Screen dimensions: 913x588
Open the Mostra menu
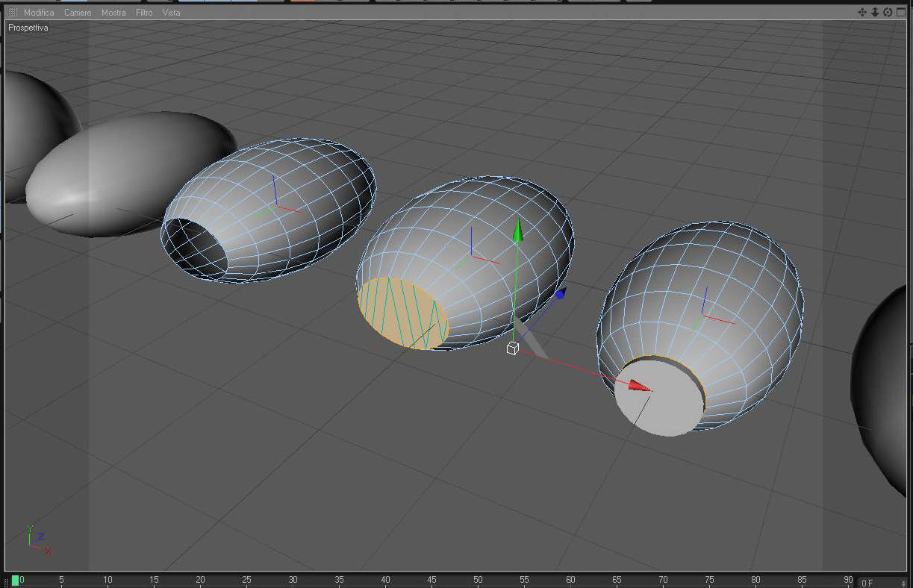(113, 13)
